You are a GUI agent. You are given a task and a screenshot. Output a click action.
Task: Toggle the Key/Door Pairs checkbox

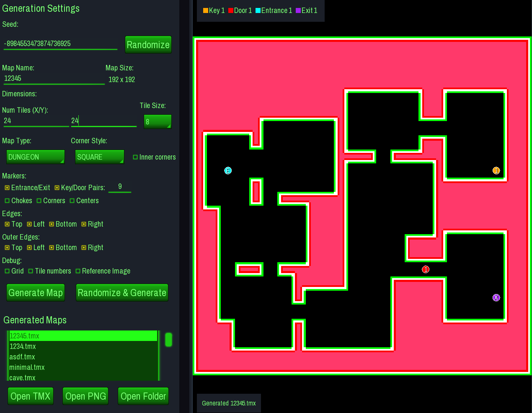(57, 188)
